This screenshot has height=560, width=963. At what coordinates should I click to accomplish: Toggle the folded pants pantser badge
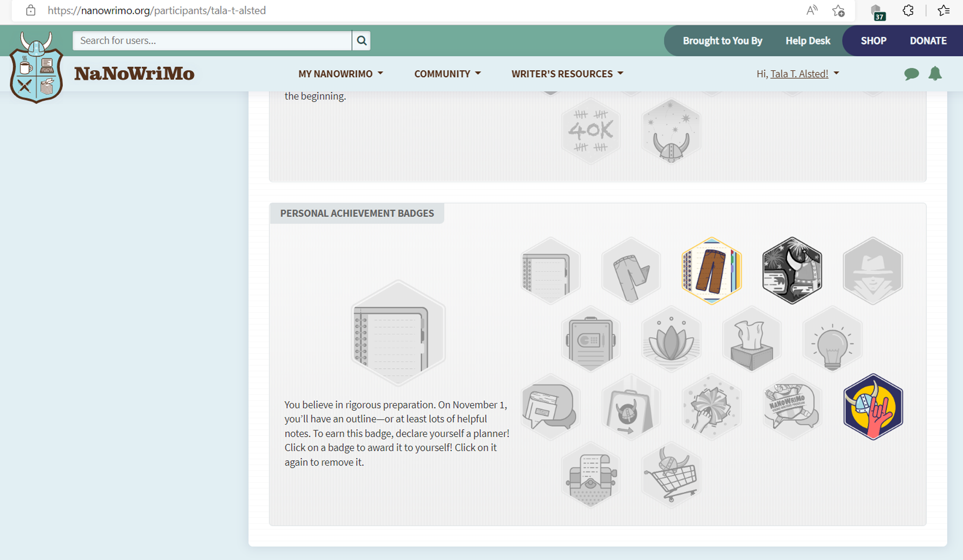[x=631, y=270]
